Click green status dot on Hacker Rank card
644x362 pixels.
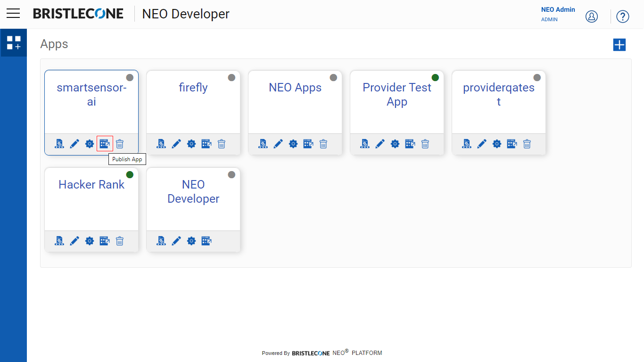130,174
